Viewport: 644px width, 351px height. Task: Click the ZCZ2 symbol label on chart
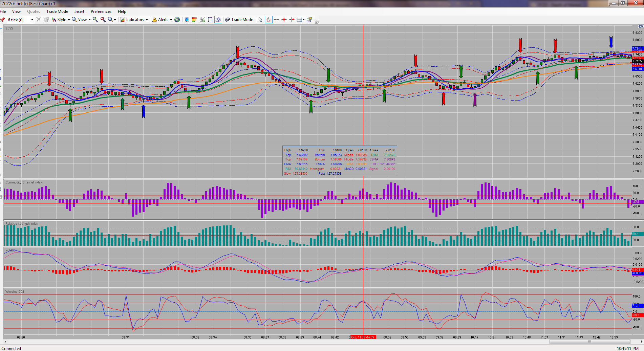point(9,28)
